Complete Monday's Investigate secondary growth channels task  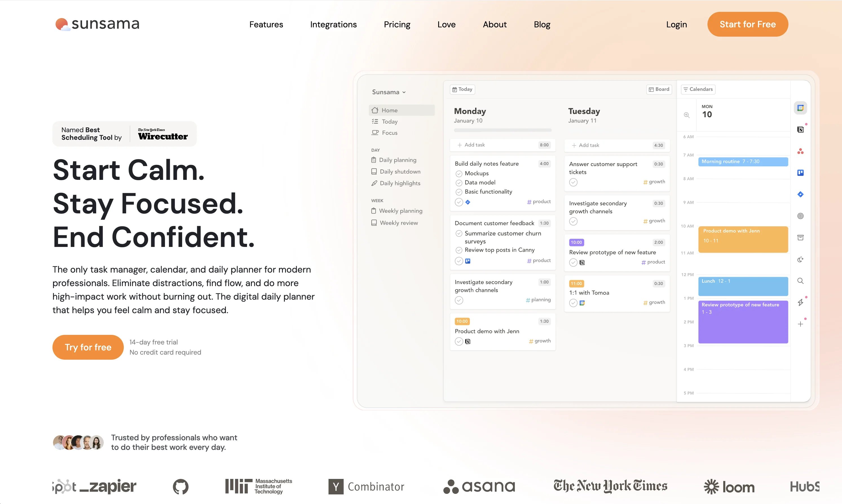coord(459,300)
